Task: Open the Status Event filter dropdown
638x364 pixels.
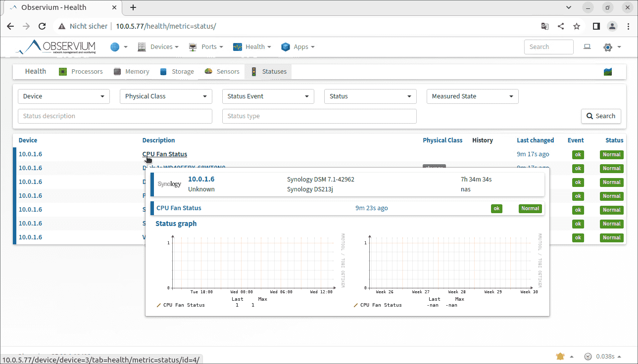Action: click(x=268, y=96)
